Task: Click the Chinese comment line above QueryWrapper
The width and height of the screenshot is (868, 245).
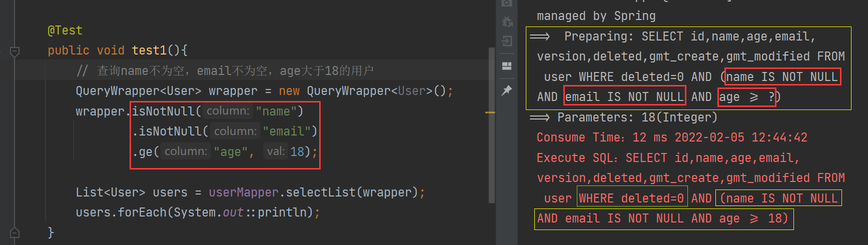Action: point(225,71)
